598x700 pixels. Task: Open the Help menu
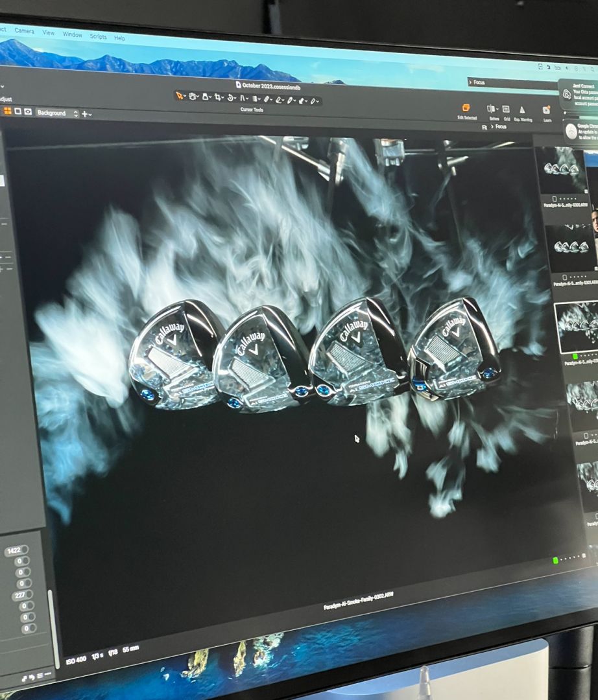coord(120,38)
